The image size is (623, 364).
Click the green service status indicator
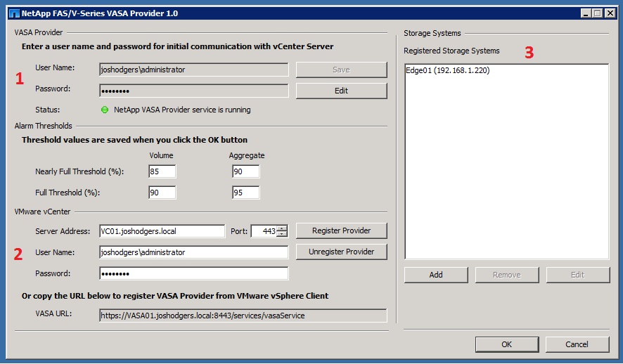(105, 110)
